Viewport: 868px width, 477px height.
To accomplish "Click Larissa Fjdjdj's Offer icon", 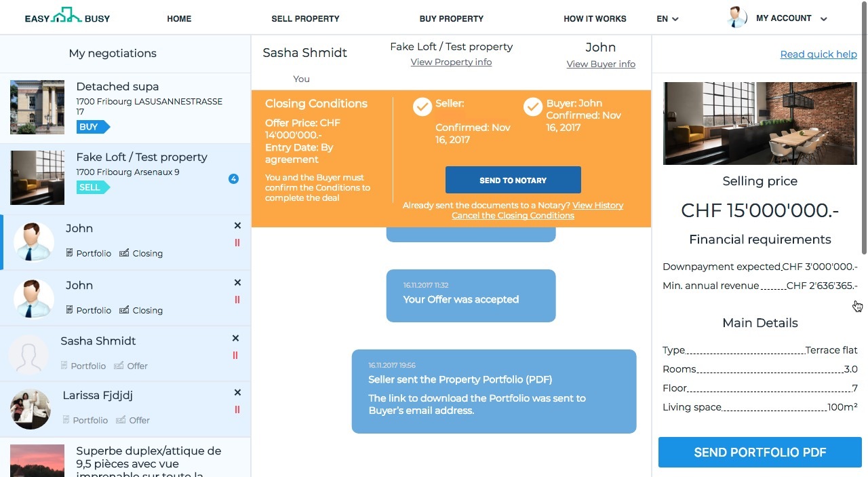I will (120, 420).
